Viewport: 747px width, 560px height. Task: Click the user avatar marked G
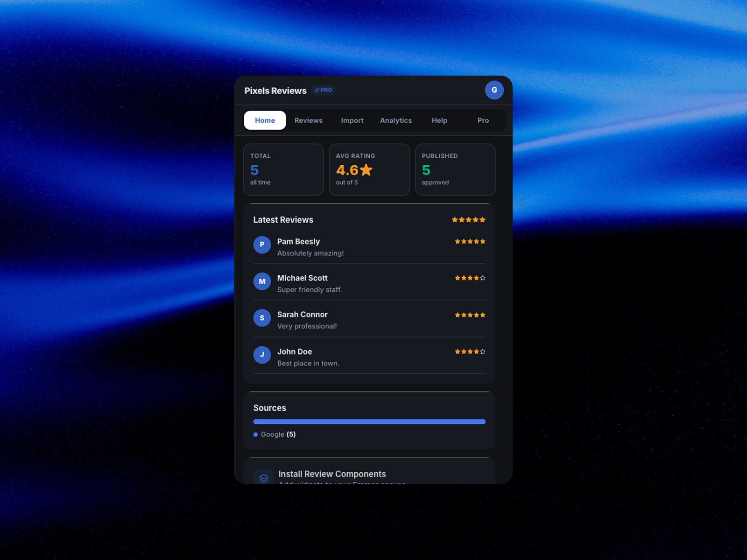point(494,90)
